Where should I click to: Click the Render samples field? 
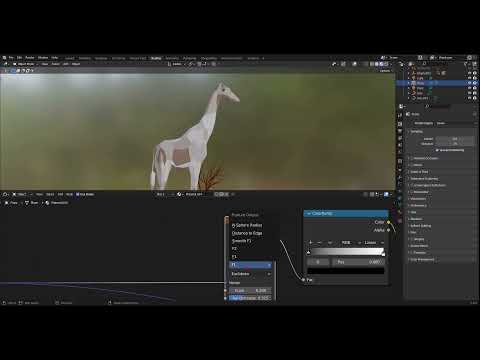[x=455, y=139]
